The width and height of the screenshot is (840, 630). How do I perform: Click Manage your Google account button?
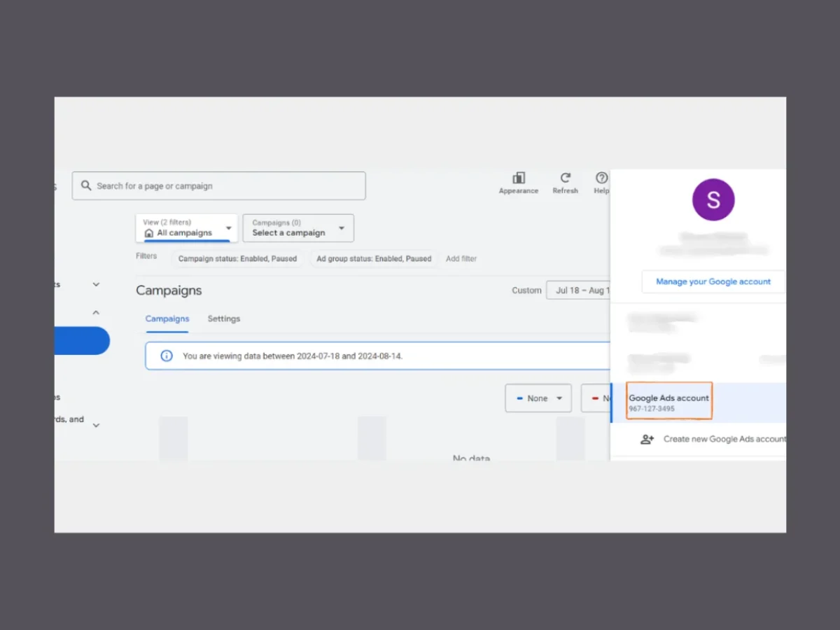713,281
